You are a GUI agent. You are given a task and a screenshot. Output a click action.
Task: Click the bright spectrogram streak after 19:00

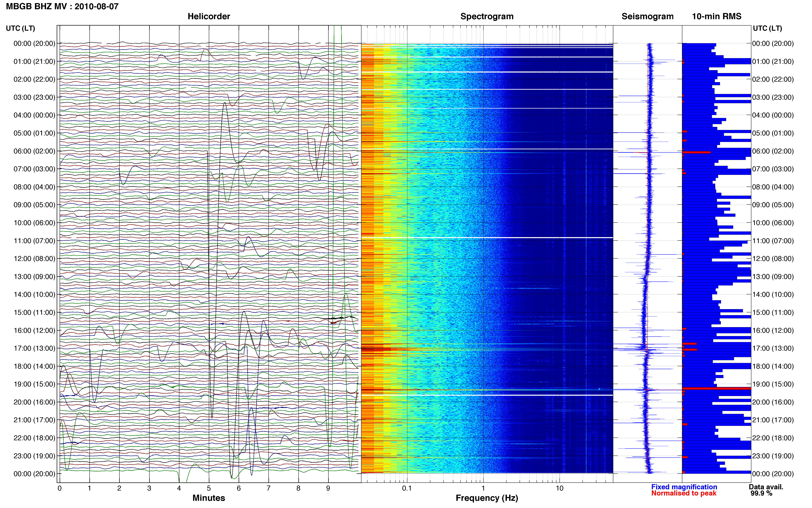[487, 390]
